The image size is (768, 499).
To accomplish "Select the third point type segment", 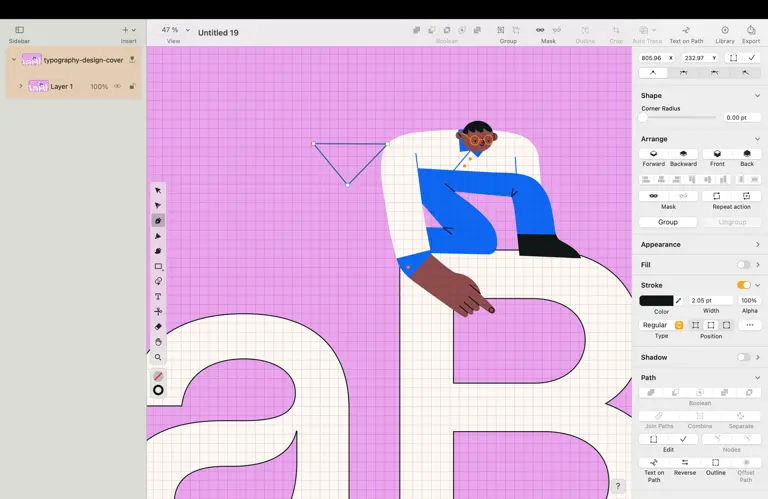I will click(715, 72).
